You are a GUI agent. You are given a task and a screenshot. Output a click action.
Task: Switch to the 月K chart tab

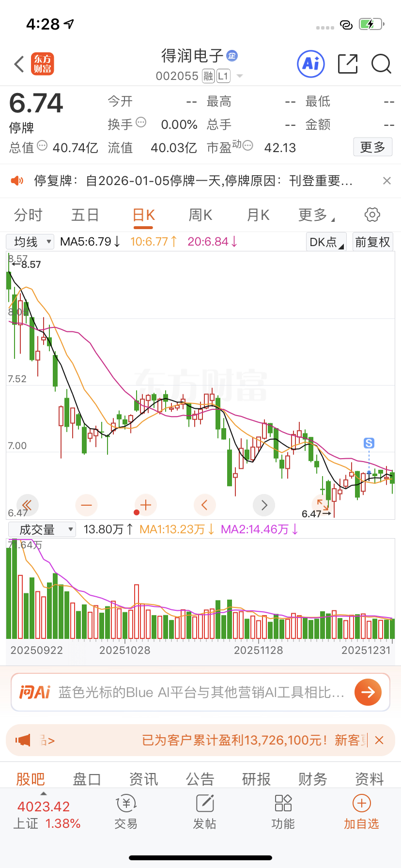pos(258,215)
